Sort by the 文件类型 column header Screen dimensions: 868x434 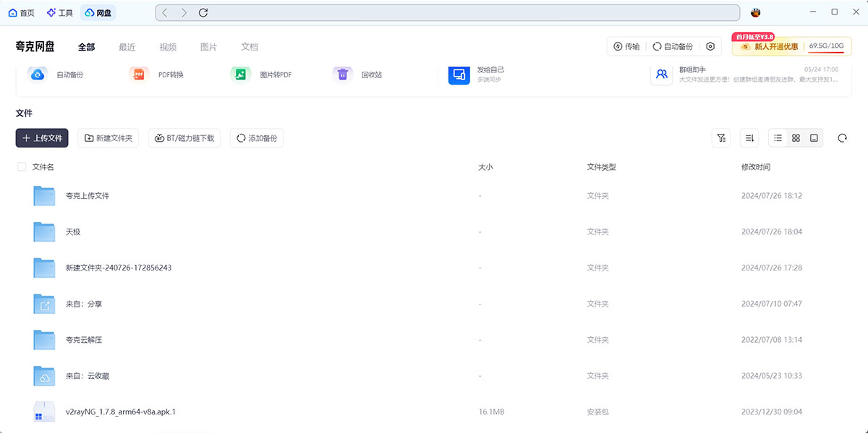coord(601,167)
